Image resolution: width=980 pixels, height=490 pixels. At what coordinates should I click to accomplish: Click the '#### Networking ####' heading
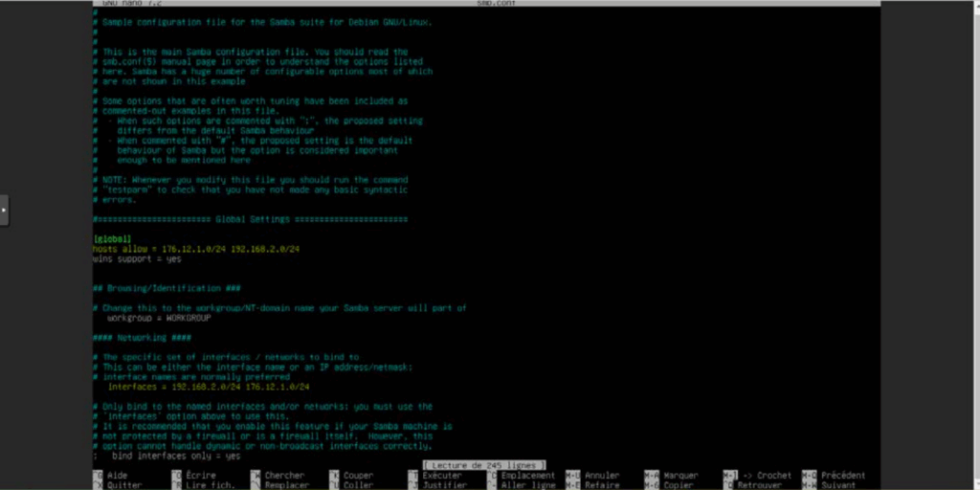tap(143, 338)
